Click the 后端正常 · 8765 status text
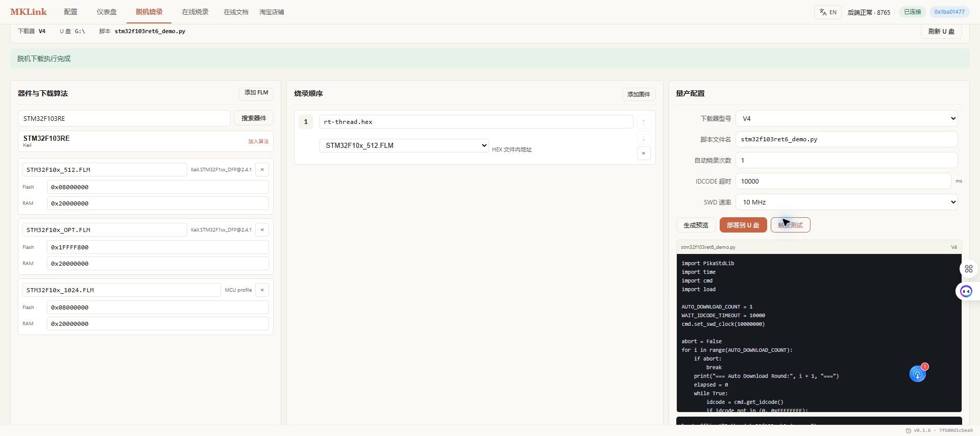Screen dimensions: 980x436 click(x=869, y=12)
